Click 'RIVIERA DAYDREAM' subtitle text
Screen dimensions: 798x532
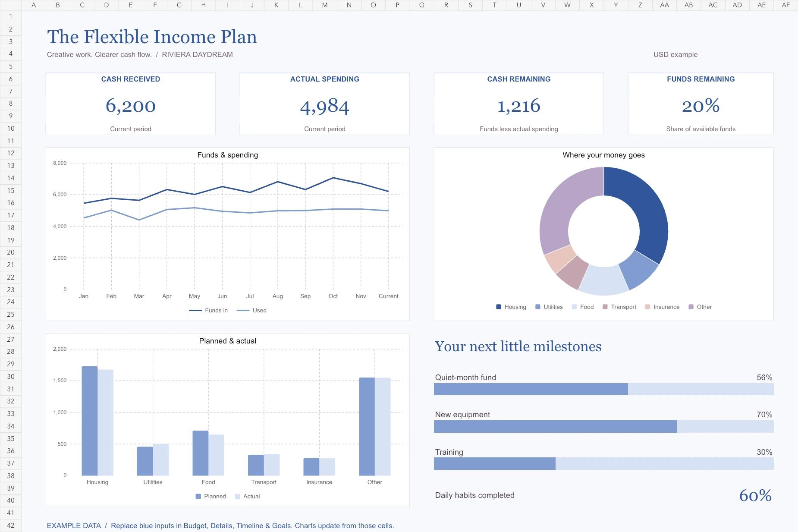pyautogui.click(x=197, y=54)
